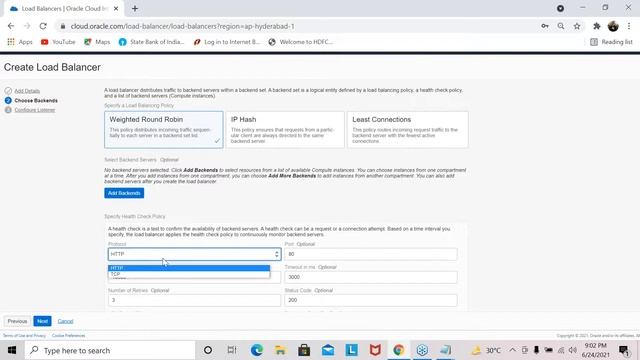Open the Windows Start menu
The image size is (640, 360).
12,350
